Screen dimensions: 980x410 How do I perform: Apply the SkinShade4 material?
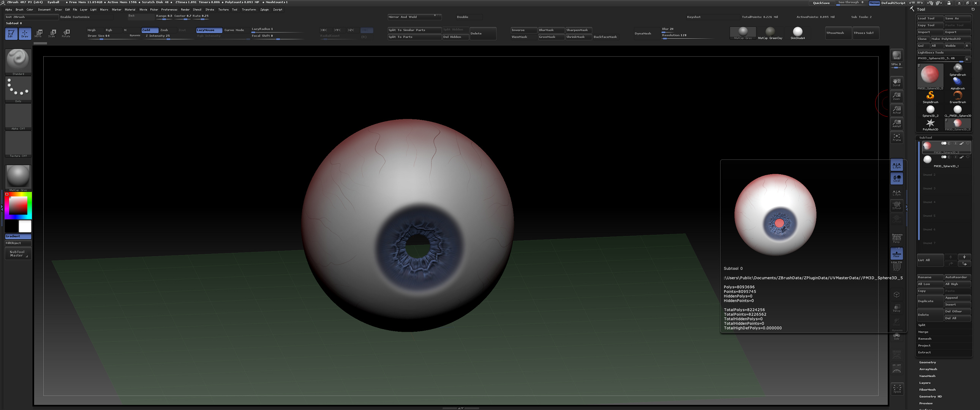pyautogui.click(x=797, y=33)
